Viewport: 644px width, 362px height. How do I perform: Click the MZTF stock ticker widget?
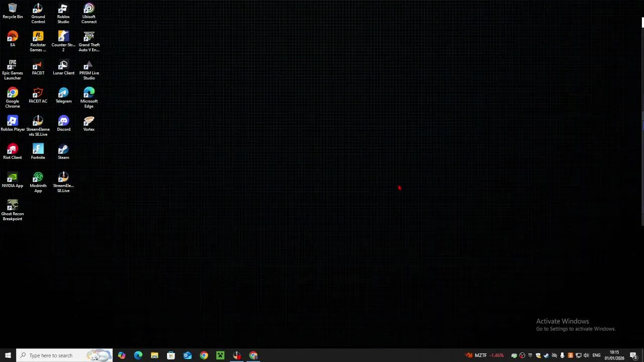(x=484, y=355)
